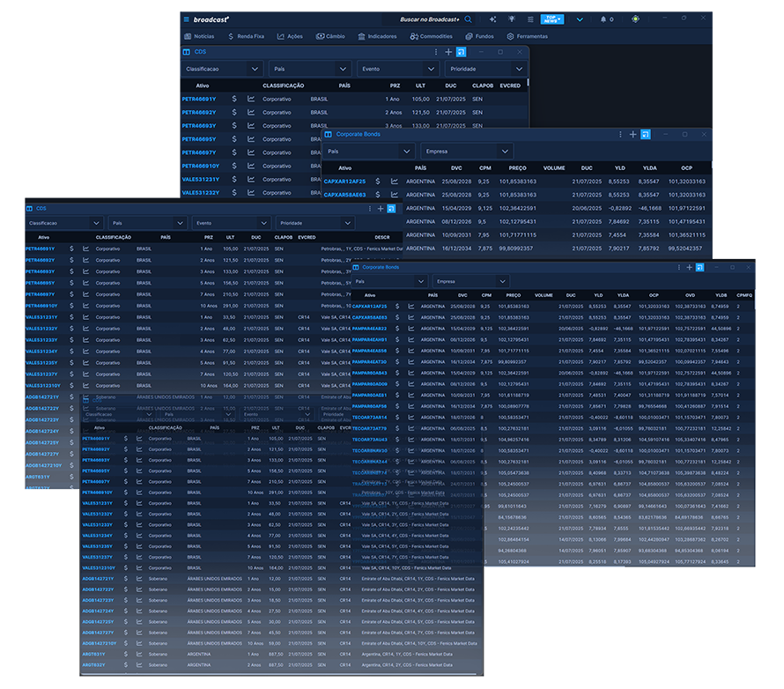
Task: Open the Commodities menu
Action: [431, 36]
